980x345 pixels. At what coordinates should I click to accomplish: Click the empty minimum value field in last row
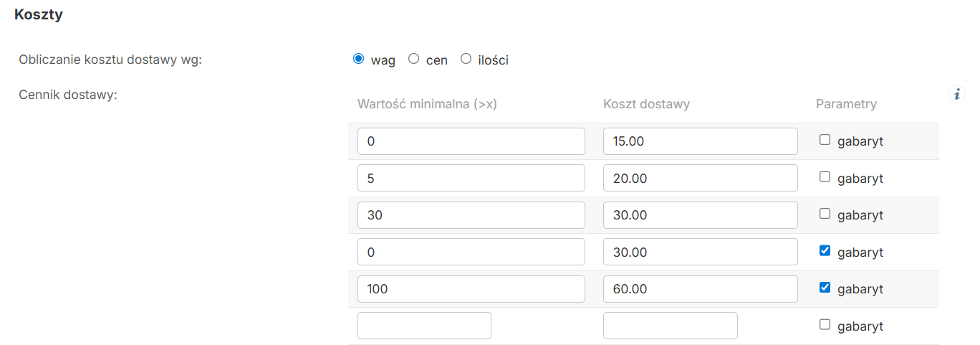click(424, 326)
